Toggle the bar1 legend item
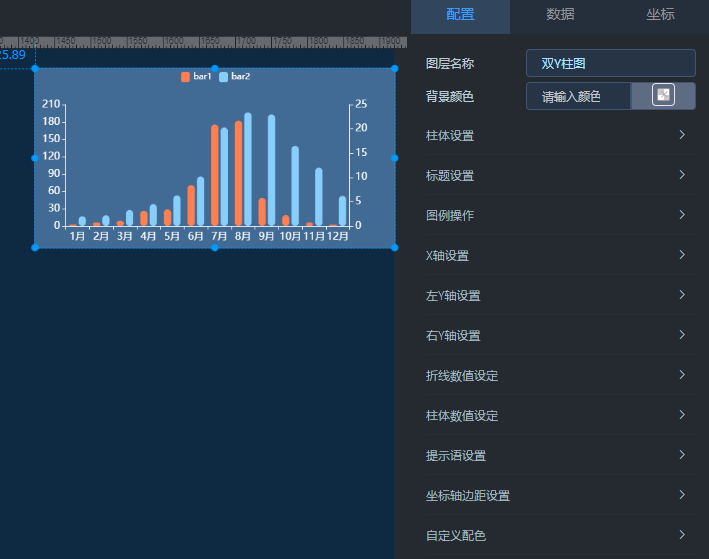Image resolution: width=709 pixels, height=559 pixels. (x=196, y=77)
